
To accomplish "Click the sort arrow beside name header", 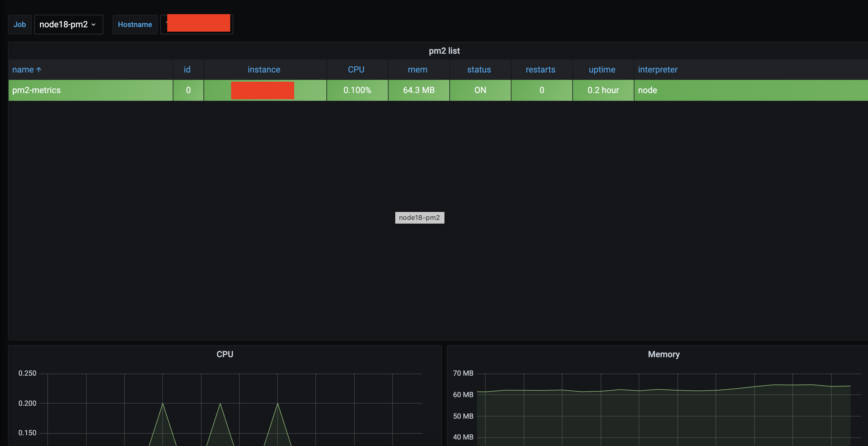I will tap(39, 70).
